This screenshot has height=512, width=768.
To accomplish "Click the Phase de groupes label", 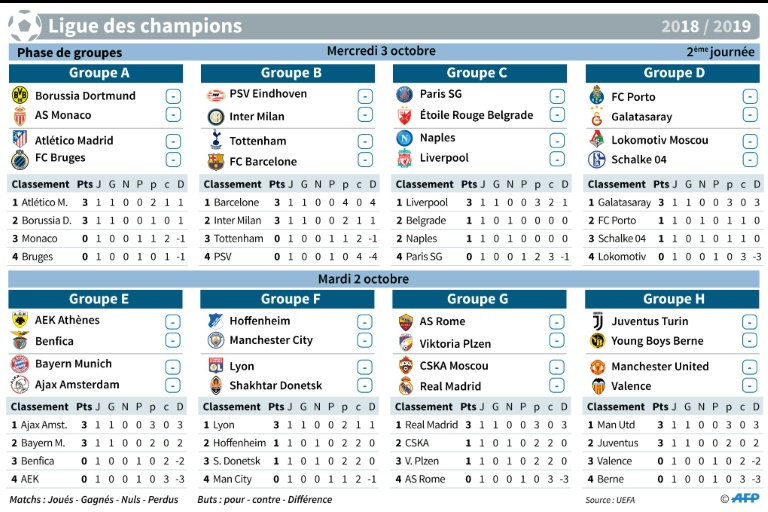I will point(69,52).
